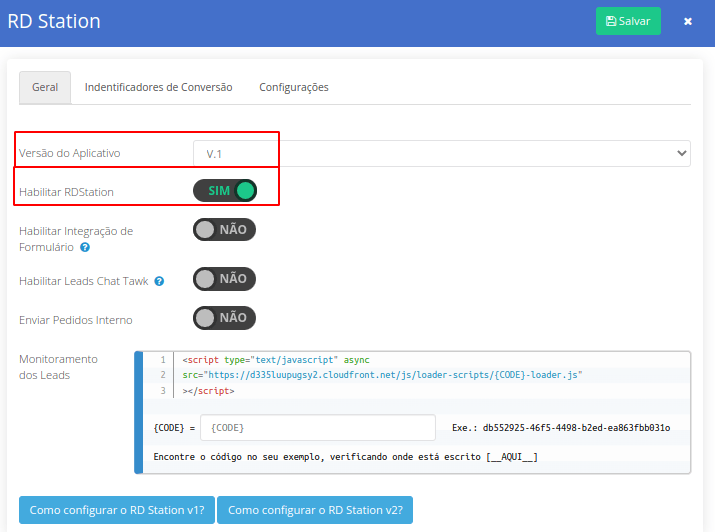Open Como configurar o RD Station v1

pos(116,509)
